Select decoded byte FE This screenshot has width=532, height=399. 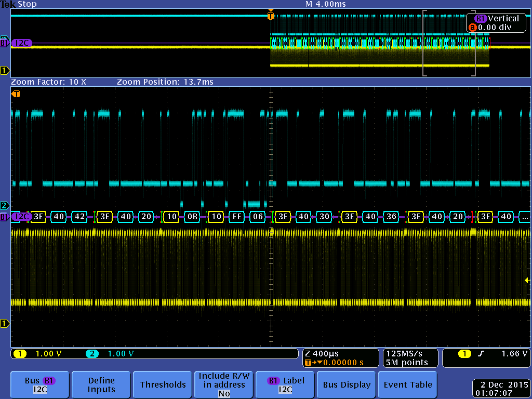click(237, 217)
